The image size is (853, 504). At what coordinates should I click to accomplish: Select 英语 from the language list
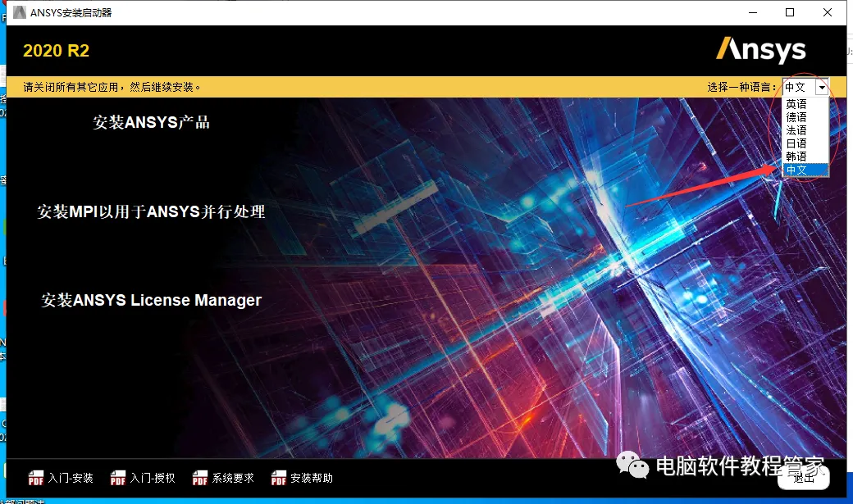click(805, 104)
